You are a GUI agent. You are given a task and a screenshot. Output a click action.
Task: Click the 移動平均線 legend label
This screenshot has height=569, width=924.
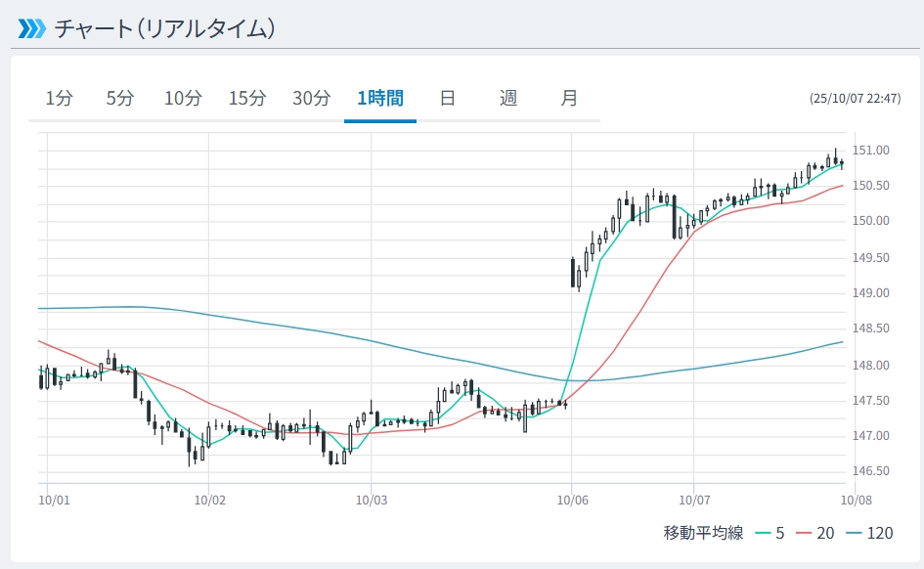703,533
